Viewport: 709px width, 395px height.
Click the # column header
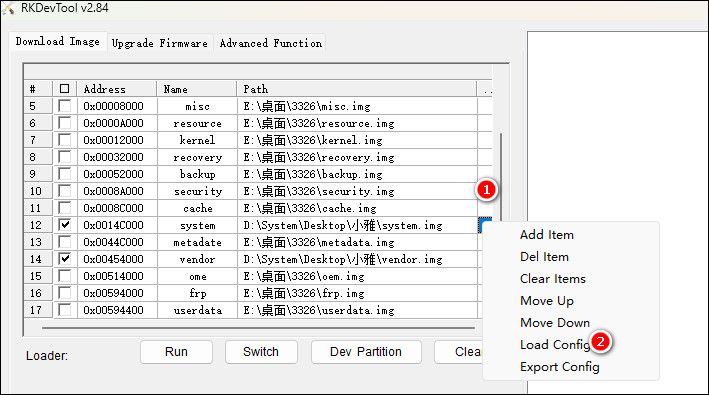coord(38,89)
